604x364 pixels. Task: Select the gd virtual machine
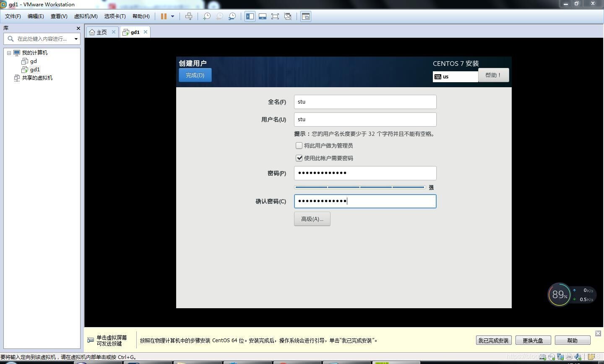[33, 61]
